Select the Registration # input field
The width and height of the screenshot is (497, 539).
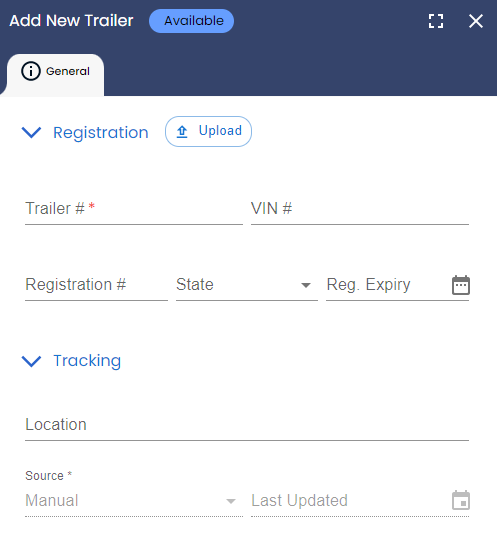96,285
